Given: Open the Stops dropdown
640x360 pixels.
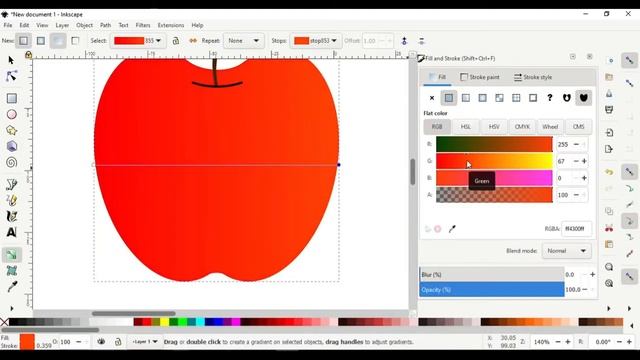Looking at the screenshot, I should (316, 41).
